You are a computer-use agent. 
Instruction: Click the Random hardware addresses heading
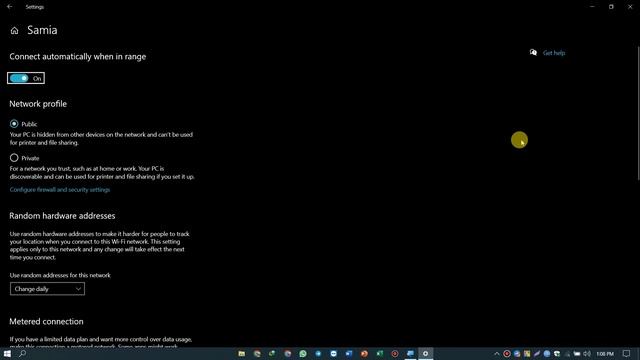[x=62, y=216]
